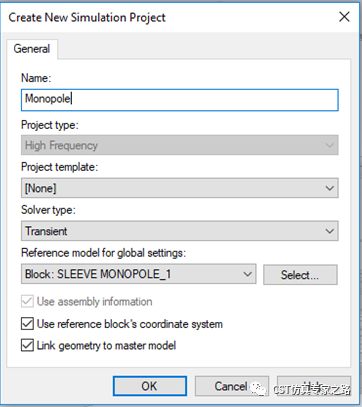Expand the Project template [None] dropdown
This screenshot has height=407, width=362.
click(x=180, y=188)
